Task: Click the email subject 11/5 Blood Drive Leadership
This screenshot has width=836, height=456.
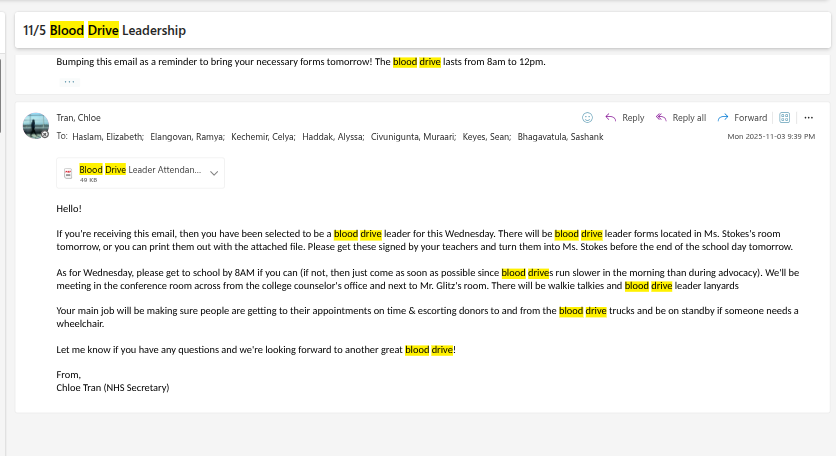Action: point(104,30)
